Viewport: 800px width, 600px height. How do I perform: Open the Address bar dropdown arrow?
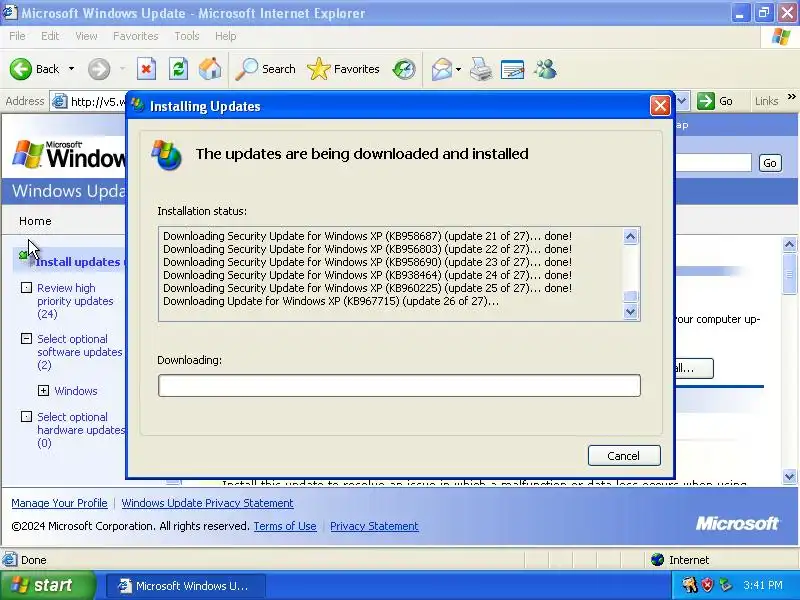tap(682, 101)
